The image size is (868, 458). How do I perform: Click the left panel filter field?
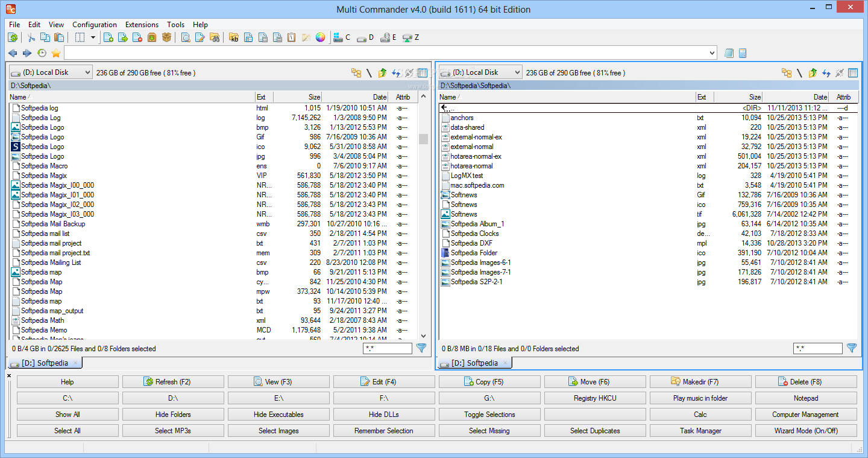388,348
